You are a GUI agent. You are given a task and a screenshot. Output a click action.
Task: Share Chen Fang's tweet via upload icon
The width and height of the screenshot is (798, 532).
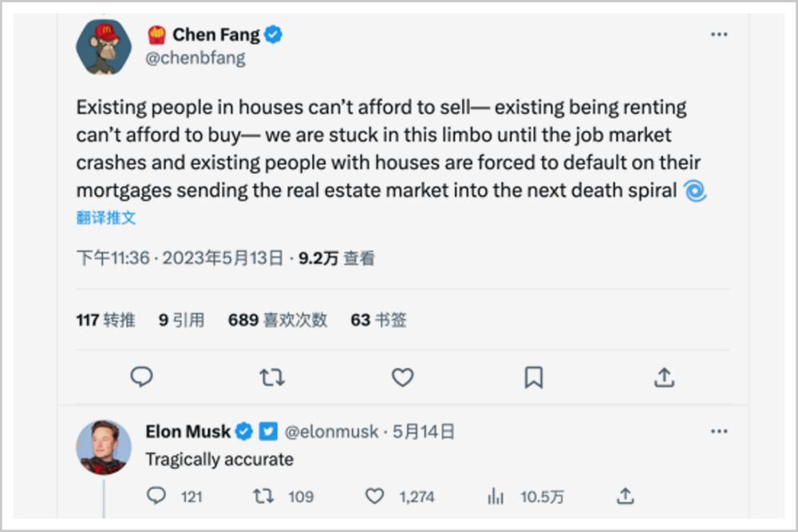point(664,377)
